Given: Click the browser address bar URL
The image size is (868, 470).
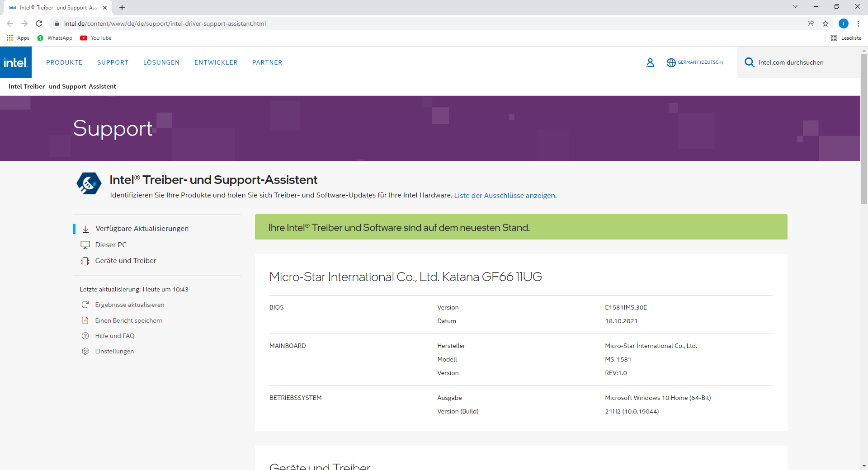Looking at the screenshot, I should (x=165, y=23).
